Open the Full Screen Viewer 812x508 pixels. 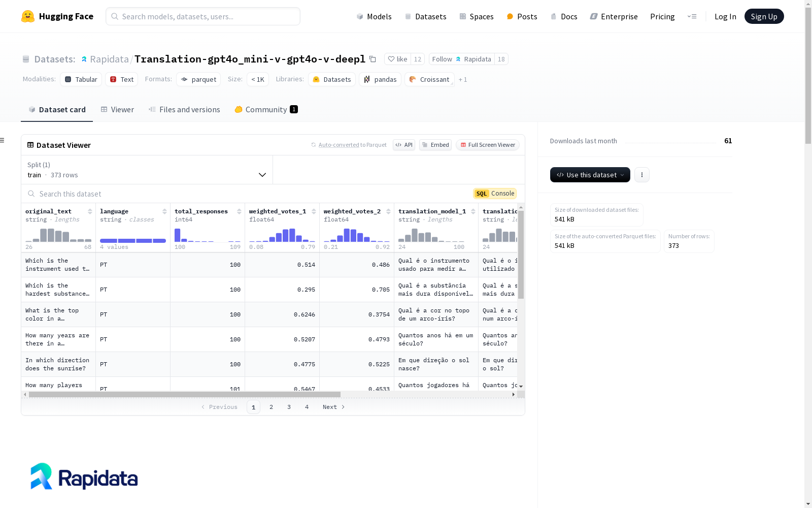[487, 145]
